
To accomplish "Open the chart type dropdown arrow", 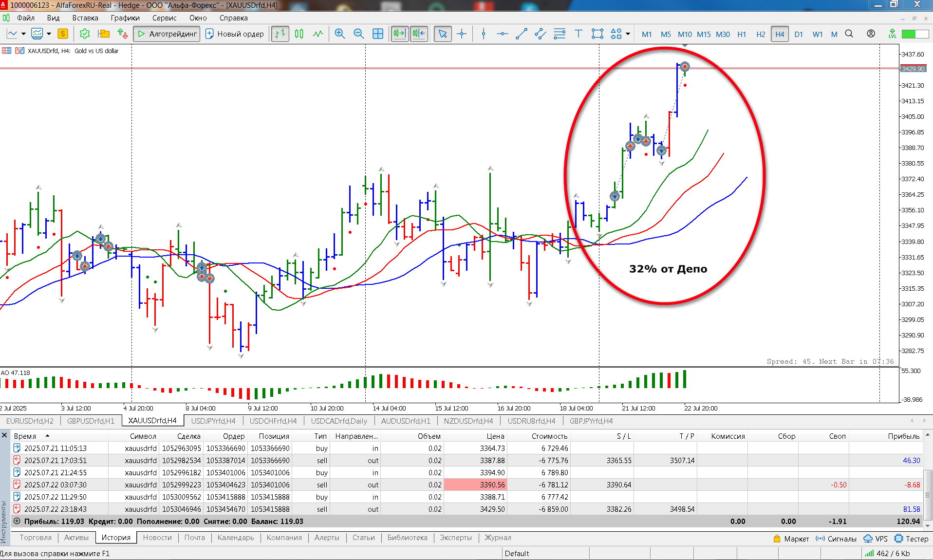I will 23,34.
